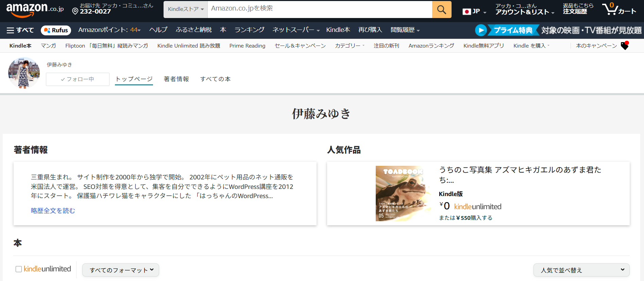
Task: Click the ランキング link in main nav
Action: click(x=249, y=30)
